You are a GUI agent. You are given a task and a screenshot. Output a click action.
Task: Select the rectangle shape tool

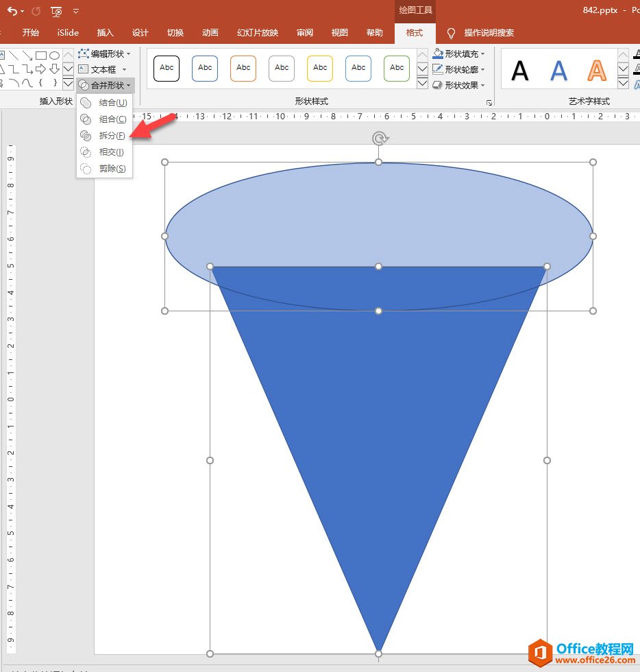click(41, 55)
